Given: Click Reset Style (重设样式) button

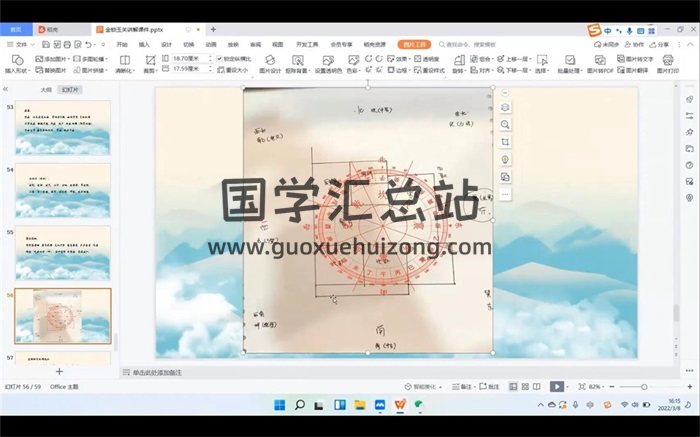Looking at the screenshot, I should [429, 70].
